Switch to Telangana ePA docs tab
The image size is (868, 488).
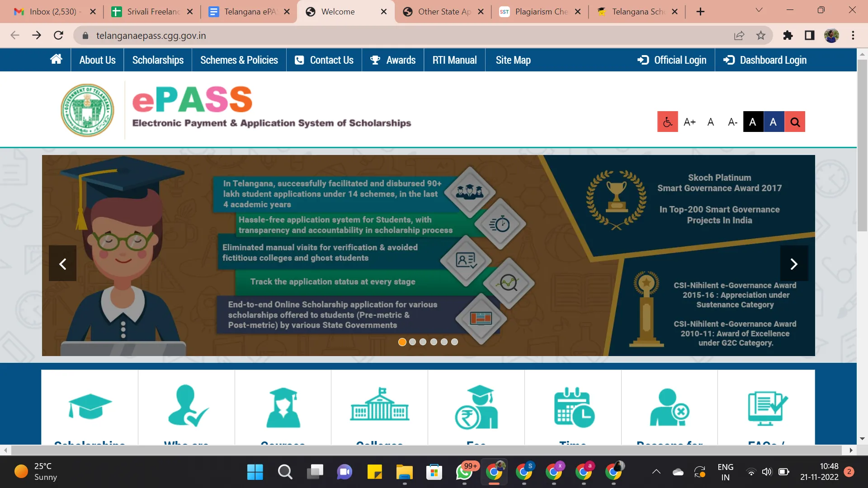click(x=243, y=12)
